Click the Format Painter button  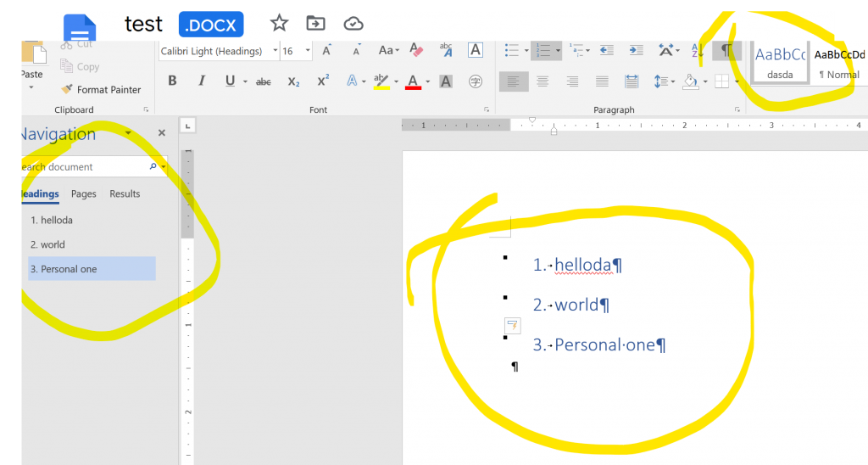click(x=101, y=89)
